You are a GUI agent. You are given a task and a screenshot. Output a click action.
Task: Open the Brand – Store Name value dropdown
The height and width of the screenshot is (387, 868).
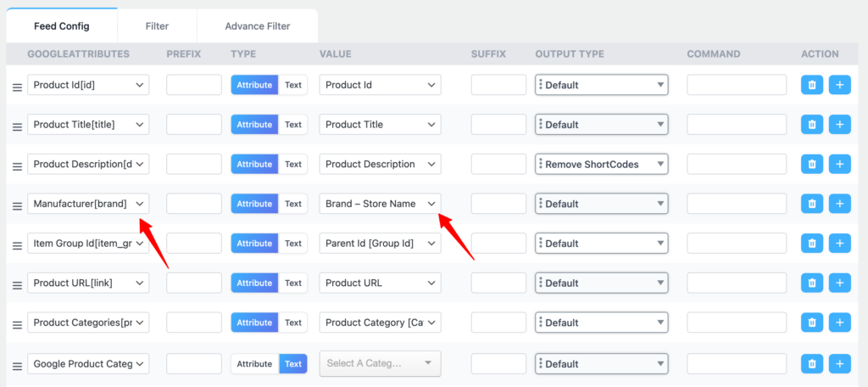[x=380, y=204]
